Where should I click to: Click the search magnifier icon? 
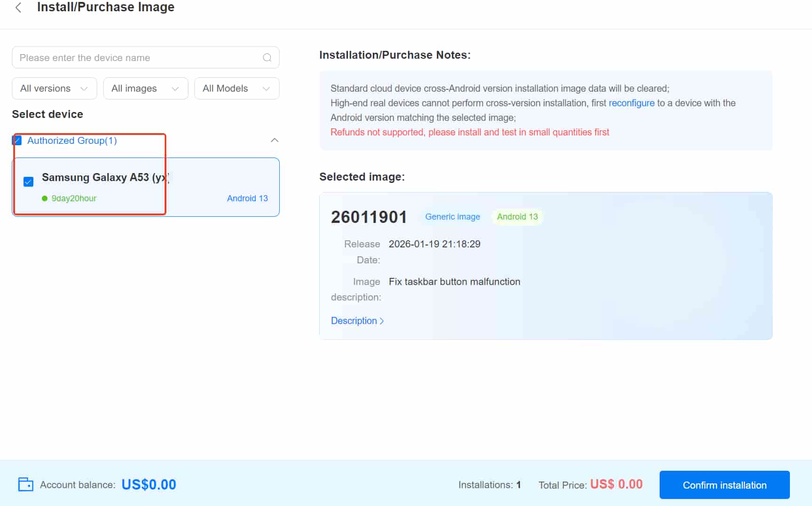tap(267, 58)
